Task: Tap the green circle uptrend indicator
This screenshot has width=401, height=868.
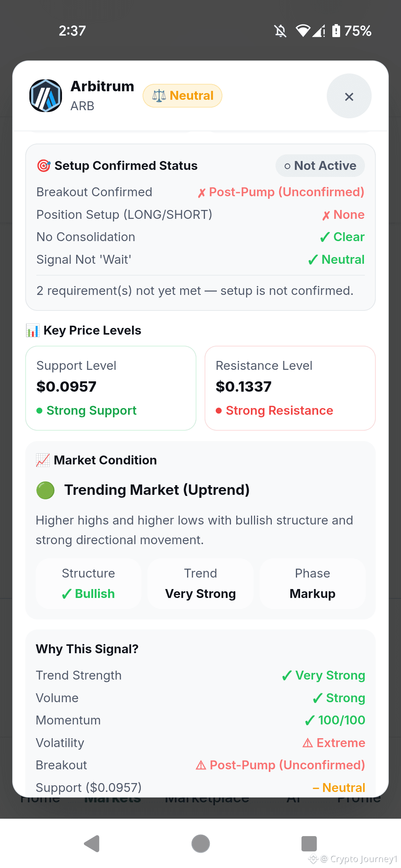Action: [x=45, y=490]
